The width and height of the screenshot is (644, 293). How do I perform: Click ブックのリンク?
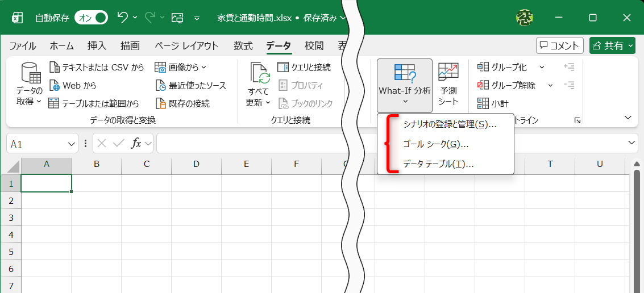coord(306,103)
